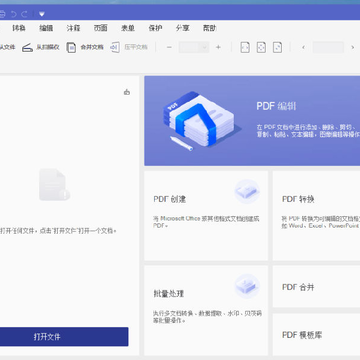Click the thumbs-up feedback icon

(127, 92)
